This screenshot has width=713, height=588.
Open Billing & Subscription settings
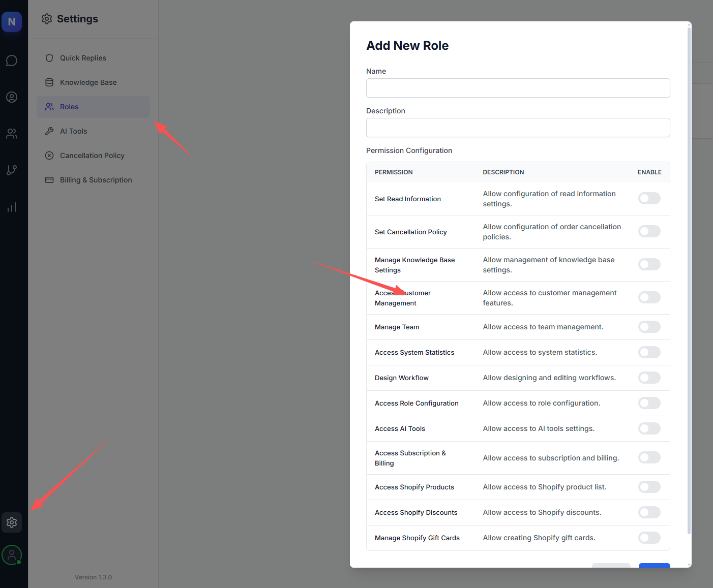[x=96, y=180]
